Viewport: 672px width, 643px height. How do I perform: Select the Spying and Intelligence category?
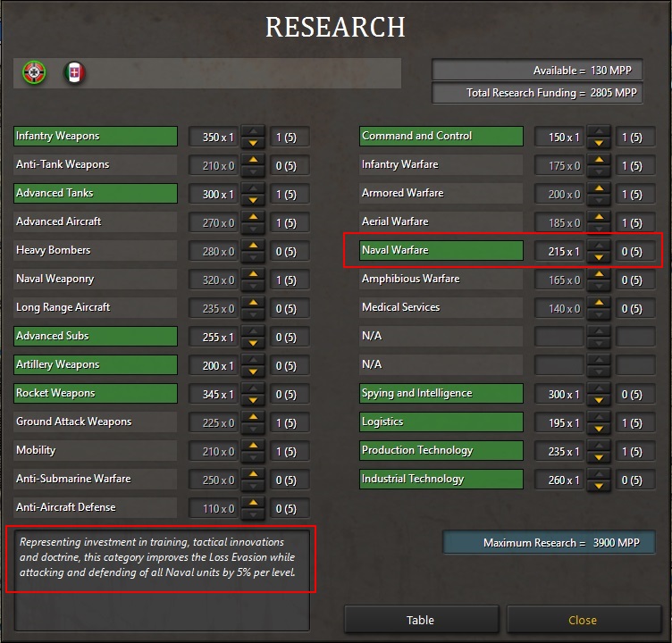pyautogui.click(x=441, y=394)
